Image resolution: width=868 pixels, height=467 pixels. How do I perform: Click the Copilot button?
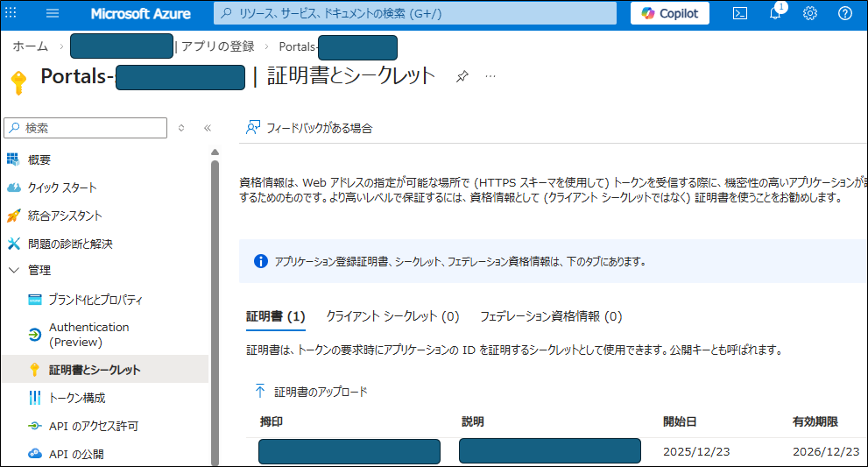pyautogui.click(x=670, y=13)
